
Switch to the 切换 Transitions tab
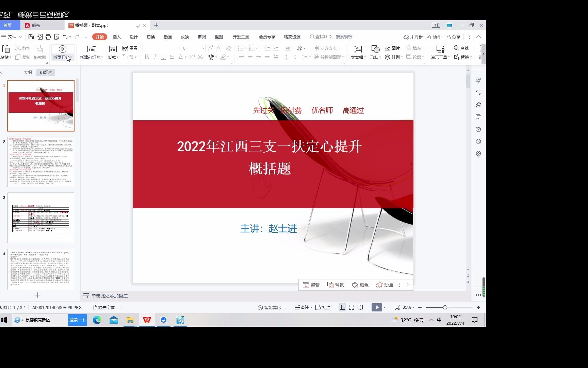click(151, 37)
